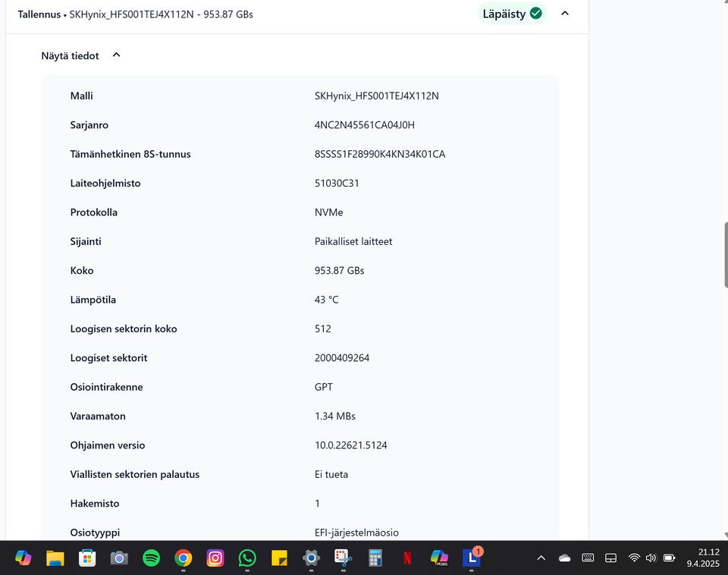Open clock showing 21.12 9.4.2025
The image size is (728, 575).
pyautogui.click(x=703, y=558)
